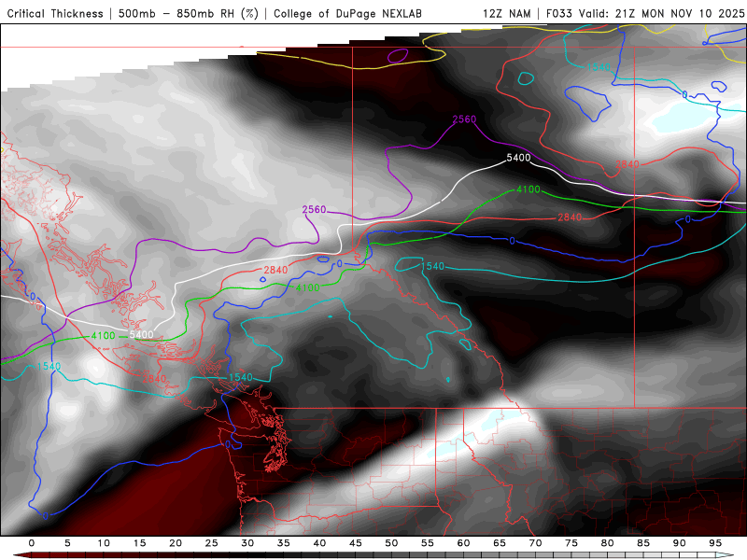The image size is (747, 560).
Task: Select the "F033 Valid: 21Z MON NOV 10 2025" text
Action: [x=645, y=13]
